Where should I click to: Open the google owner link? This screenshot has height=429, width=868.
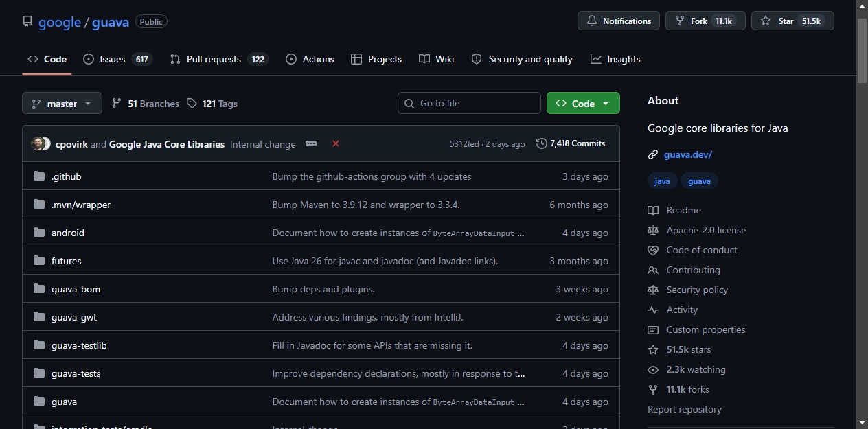(60, 22)
